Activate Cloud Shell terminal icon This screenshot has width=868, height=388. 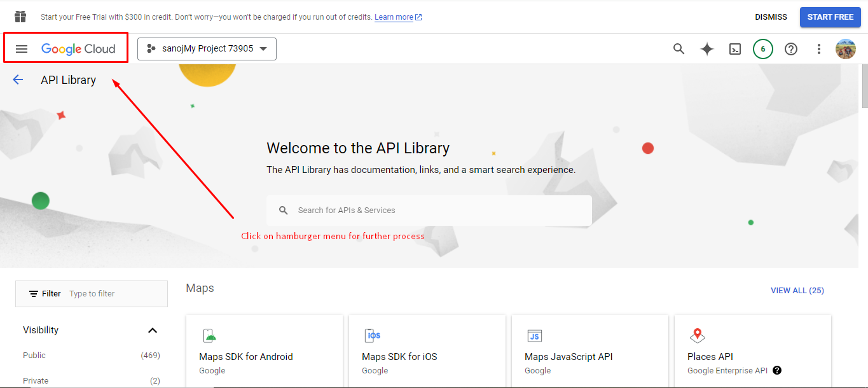click(734, 49)
